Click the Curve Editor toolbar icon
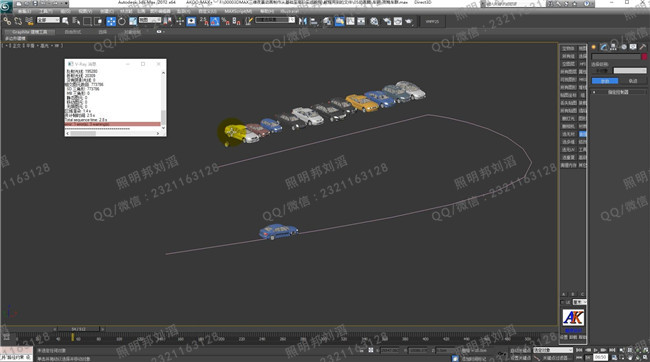 (x=350, y=21)
